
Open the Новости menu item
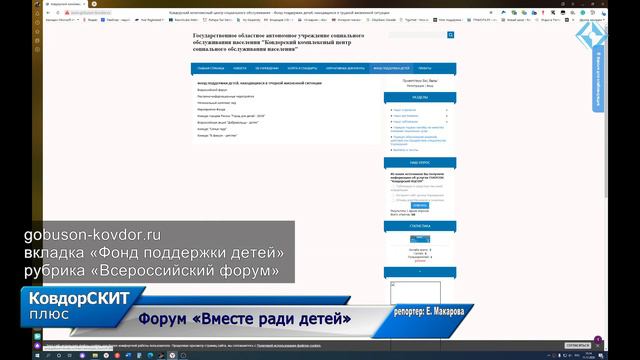coord(240,68)
